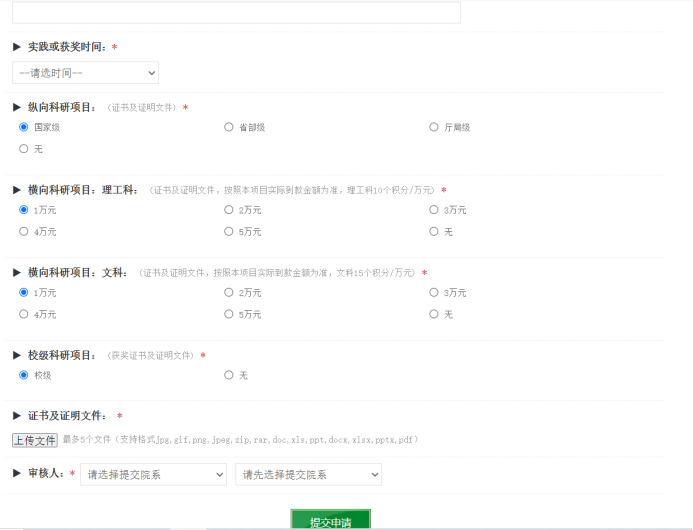The height and width of the screenshot is (530, 693).
Task: Submit the form with 提交申请
Action: (x=331, y=520)
